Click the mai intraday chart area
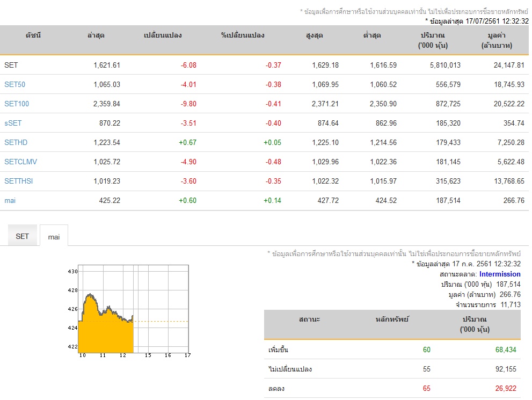The image size is (532, 400). [x=133, y=309]
